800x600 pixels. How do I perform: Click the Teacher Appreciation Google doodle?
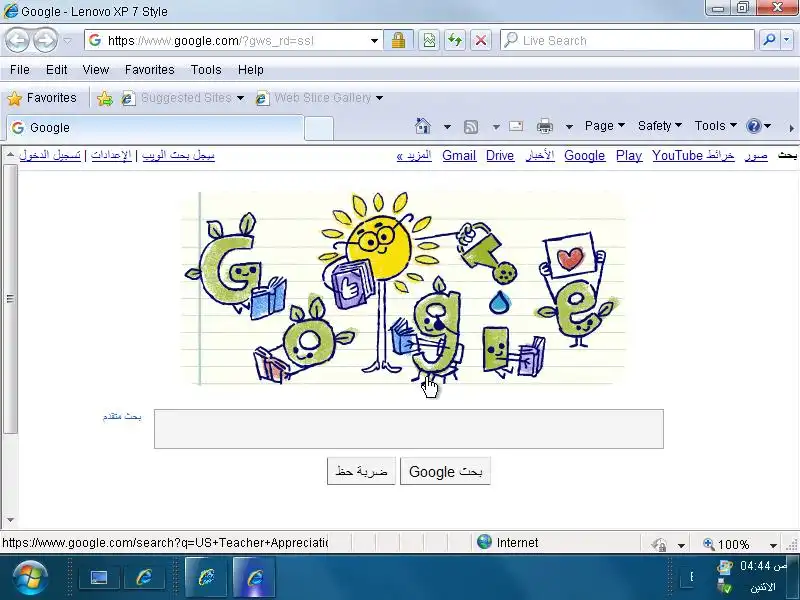pos(403,288)
